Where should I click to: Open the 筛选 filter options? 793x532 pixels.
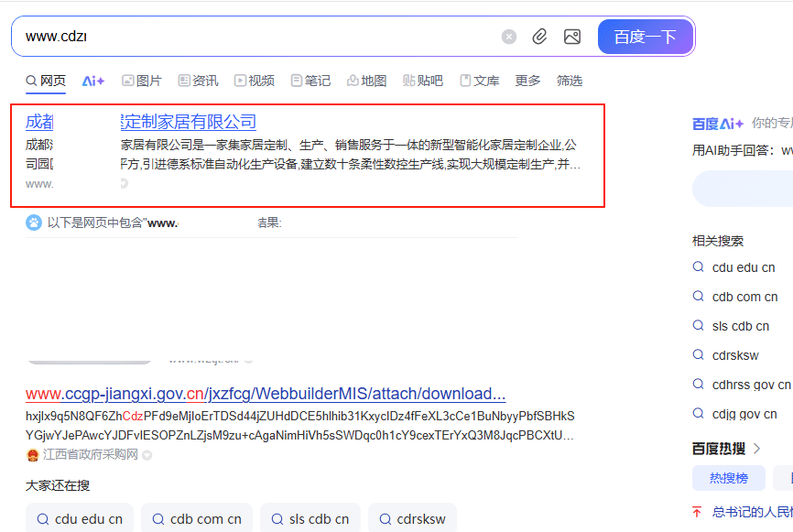pyautogui.click(x=570, y=81)
